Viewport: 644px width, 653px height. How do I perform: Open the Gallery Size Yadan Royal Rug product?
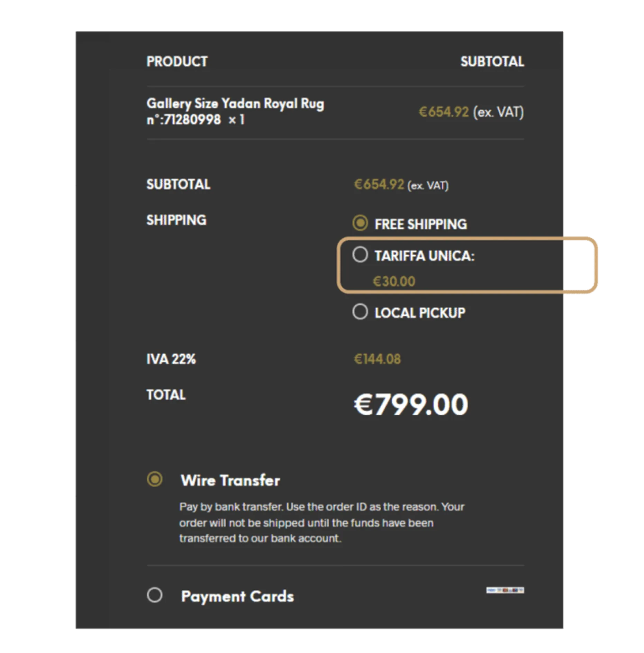coord(235,103)
